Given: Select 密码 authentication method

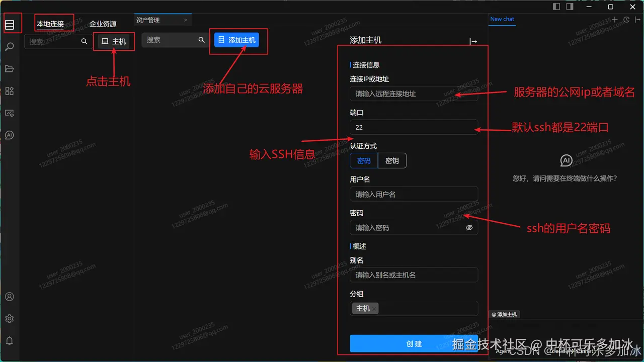Looking at the screenshot, I should (363, 160).
